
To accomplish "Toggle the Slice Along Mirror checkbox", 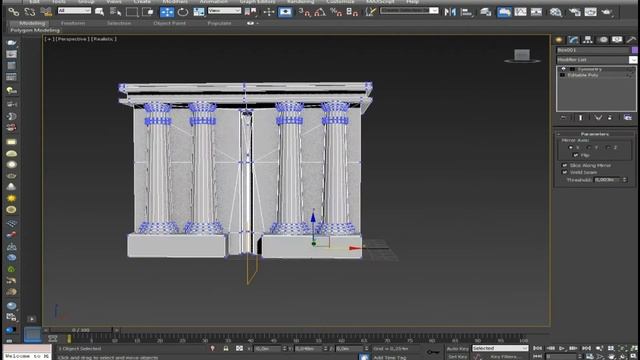I will point(564,165).
